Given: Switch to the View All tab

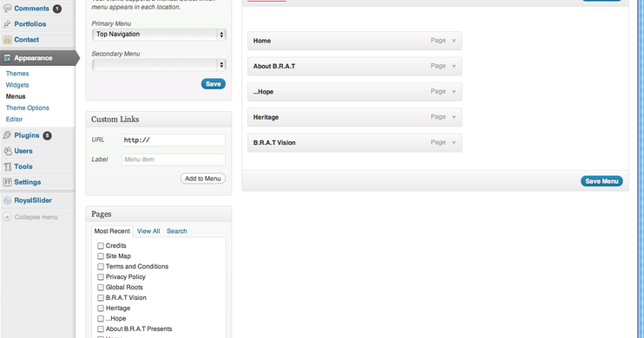Looking at the screenshot, I should coord(148,231).
